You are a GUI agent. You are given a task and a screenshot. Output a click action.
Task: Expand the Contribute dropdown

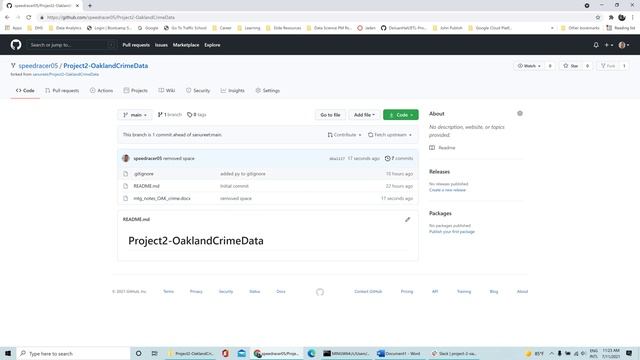point(344,135)
